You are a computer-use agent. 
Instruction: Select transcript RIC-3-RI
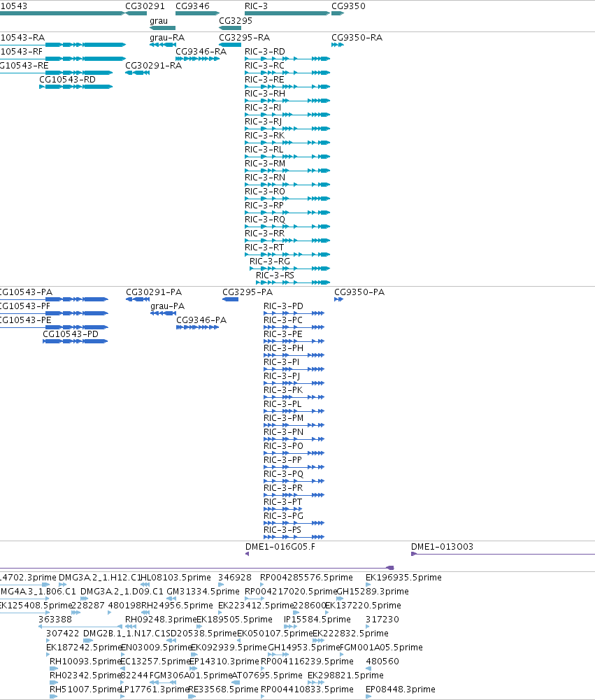pyautogui.click(x=287, y=115)
